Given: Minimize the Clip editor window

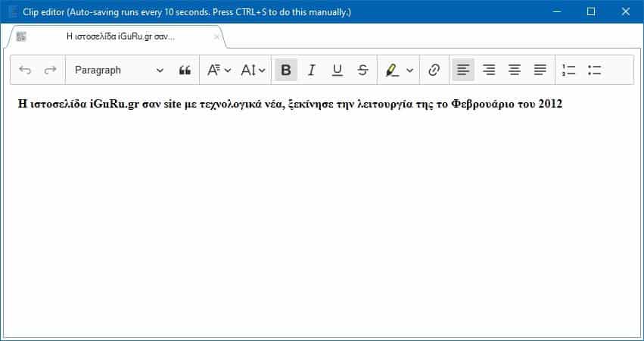Looking at the screenshot, I should tap(557, 11).
